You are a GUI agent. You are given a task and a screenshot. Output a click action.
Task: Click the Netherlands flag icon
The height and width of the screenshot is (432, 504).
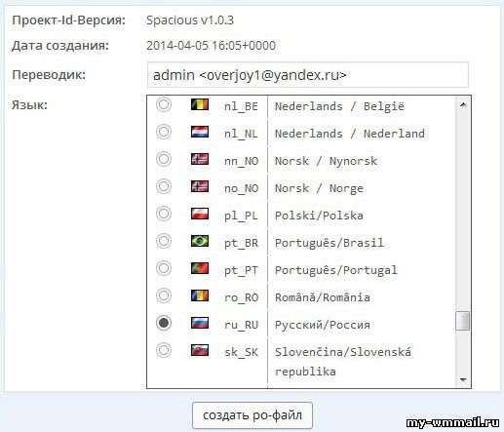tap(200, 132)
